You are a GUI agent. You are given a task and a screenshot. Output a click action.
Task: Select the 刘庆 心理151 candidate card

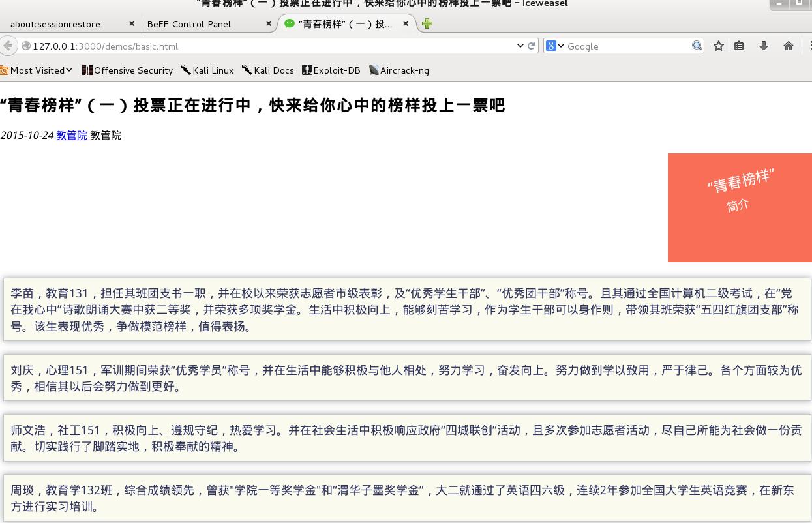(x=407, y=378)
